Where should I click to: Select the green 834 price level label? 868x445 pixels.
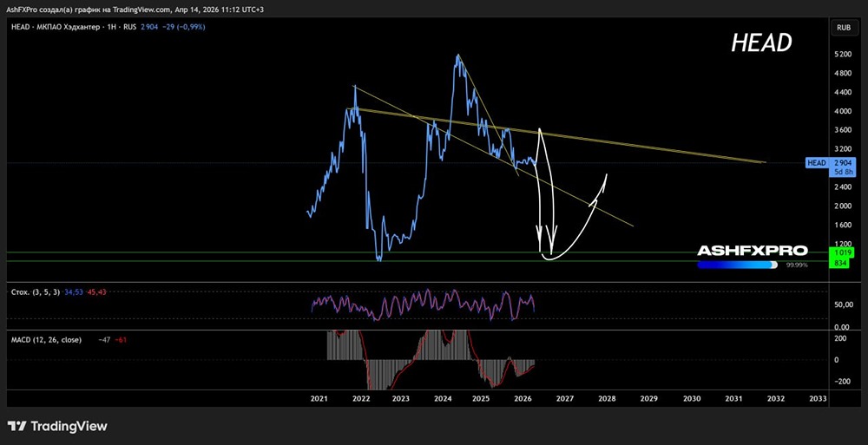coord(841,262)
